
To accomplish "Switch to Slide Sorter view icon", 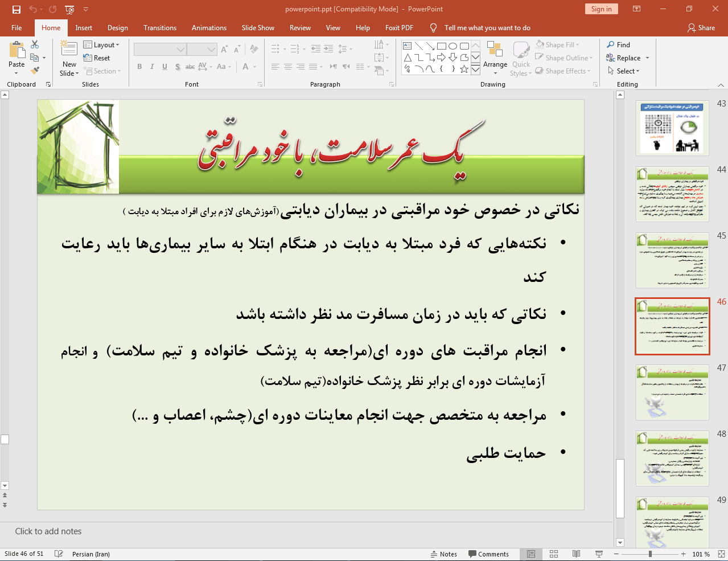I will click(x=554, y=554).
